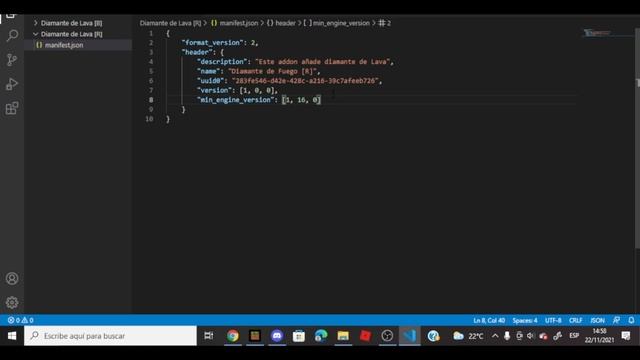This screenshot has height=360, width=640.
Task: Click the "version" key on line 7
Action: point(214,90)
